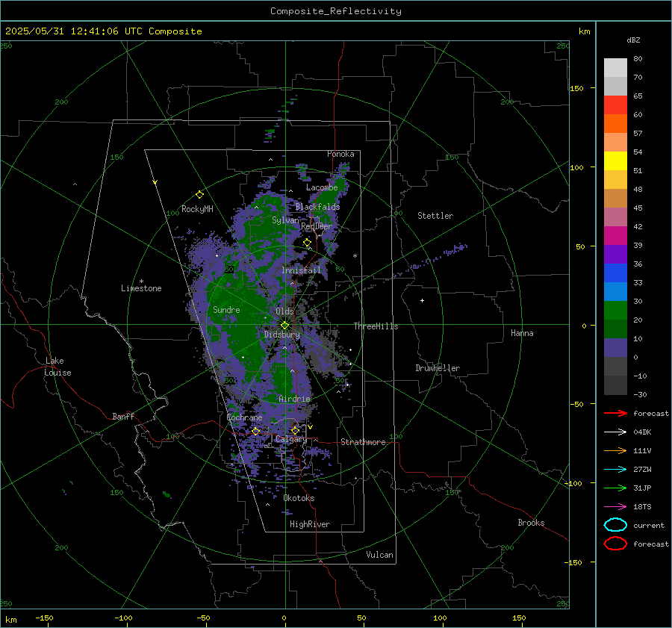Viewport: 672px width, 628px height.
Task: Click the RedDeer city label
Action: (317, 226)
